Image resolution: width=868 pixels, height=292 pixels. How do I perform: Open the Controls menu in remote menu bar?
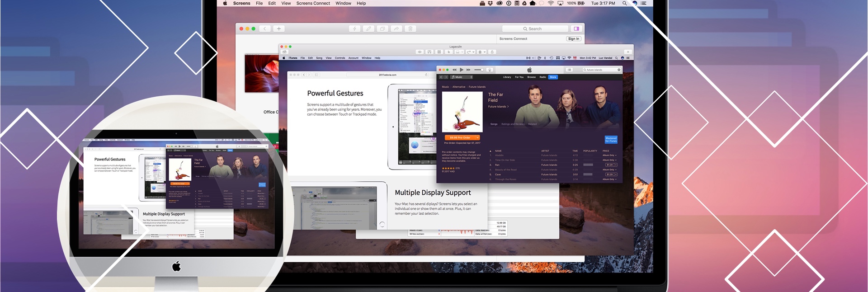340,58
